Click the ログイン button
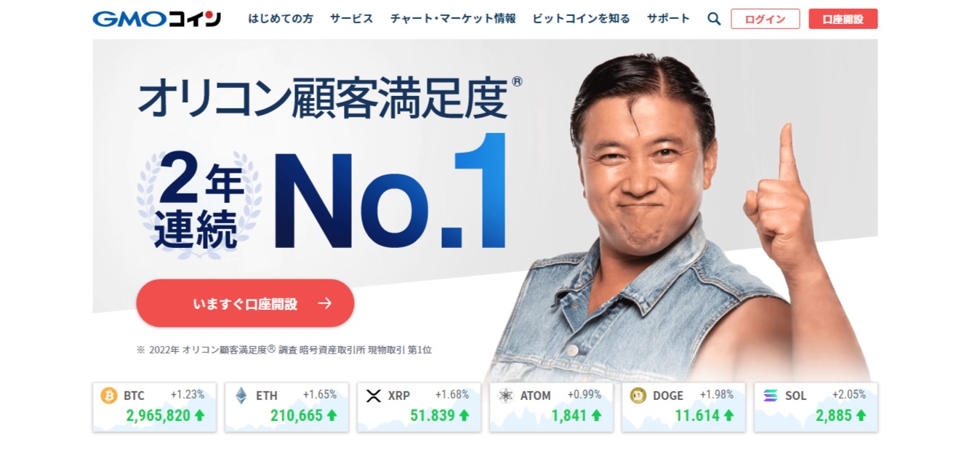 [x=766, y=19]
